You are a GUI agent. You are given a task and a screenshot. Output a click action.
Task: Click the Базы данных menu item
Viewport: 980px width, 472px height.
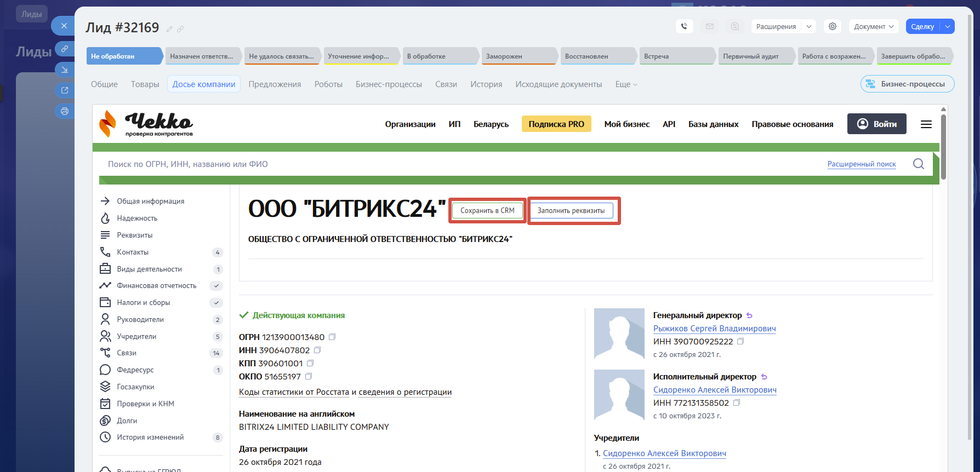pos(714,124)
